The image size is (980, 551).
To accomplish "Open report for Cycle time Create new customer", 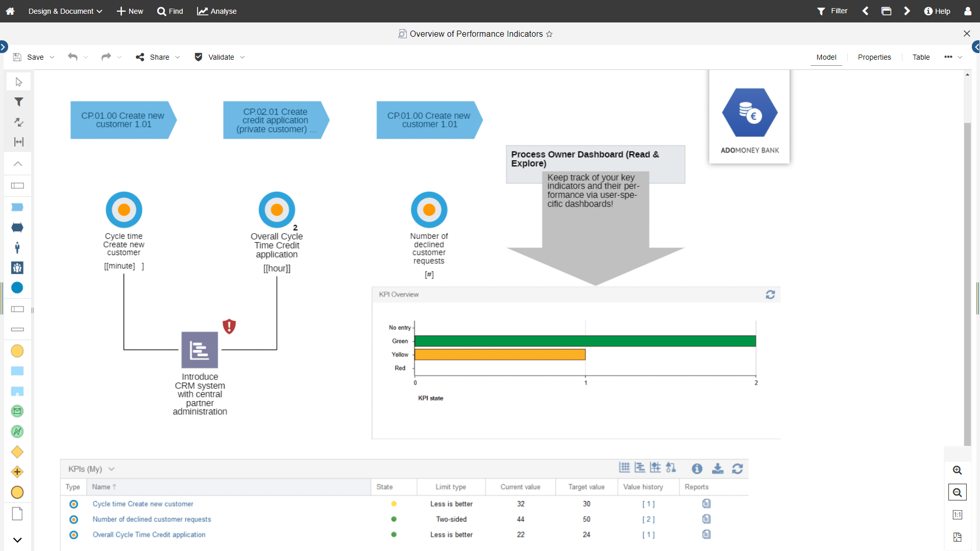I will click(x=706, y=504).
